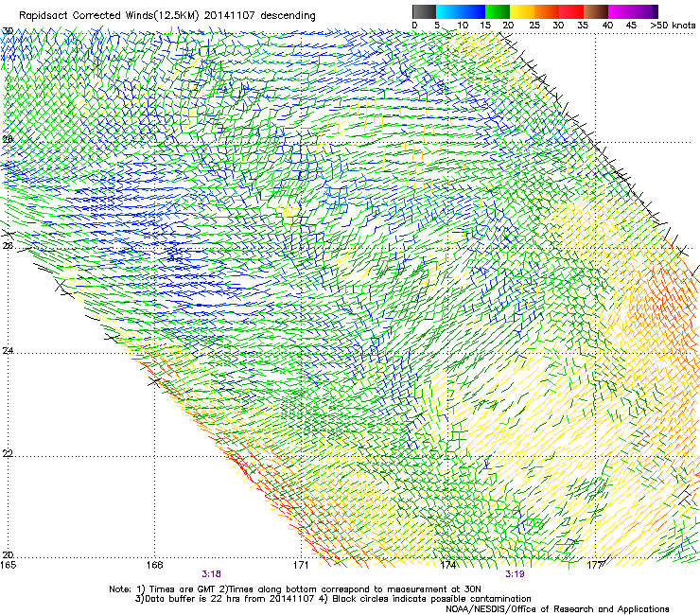This screenshot has width=700, height=615.
Task: Click 'Black circles indicate possible contamination' note
Action: [431, 599]
